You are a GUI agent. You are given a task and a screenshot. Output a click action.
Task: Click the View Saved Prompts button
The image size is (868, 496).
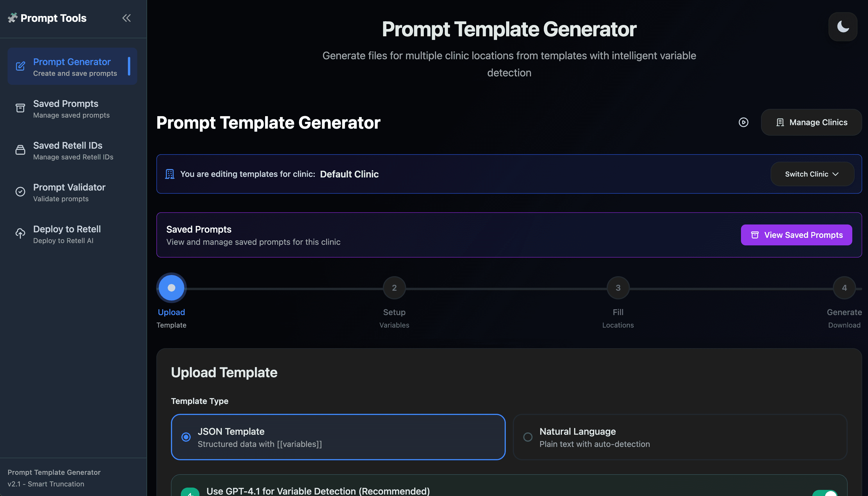[796, 235]
